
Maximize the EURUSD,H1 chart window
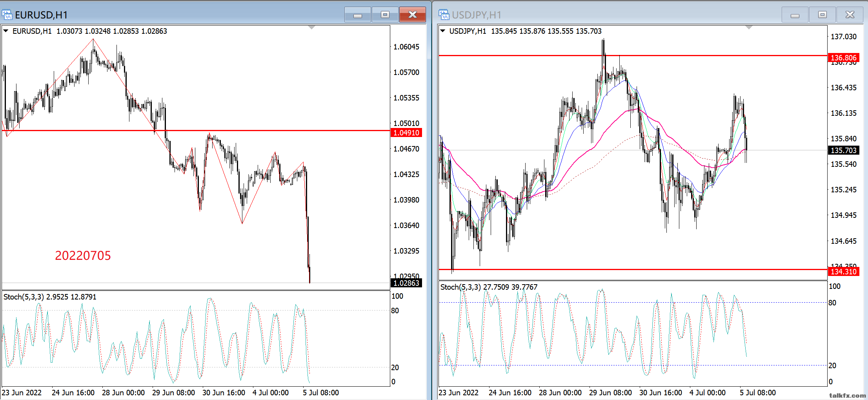(385, 15)
